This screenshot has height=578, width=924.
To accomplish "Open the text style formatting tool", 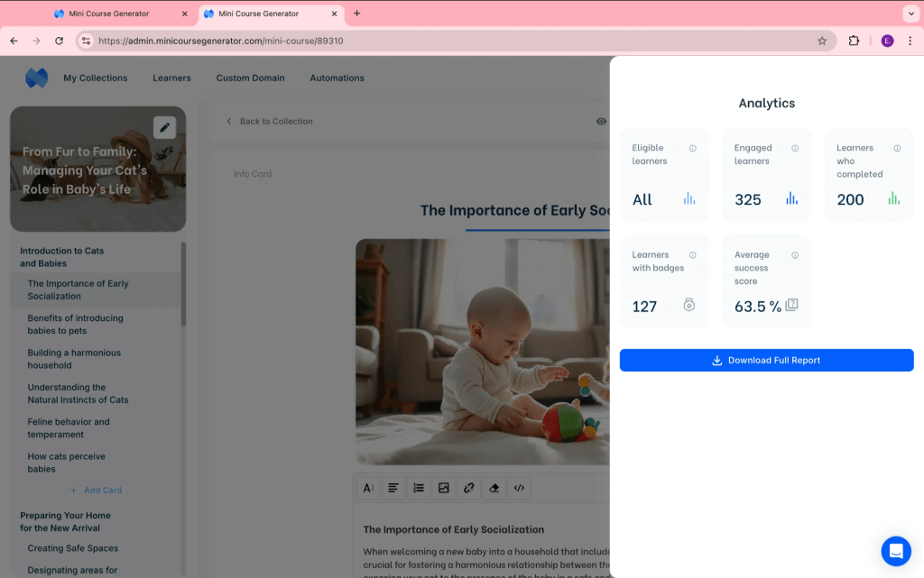I will (368, 488).
